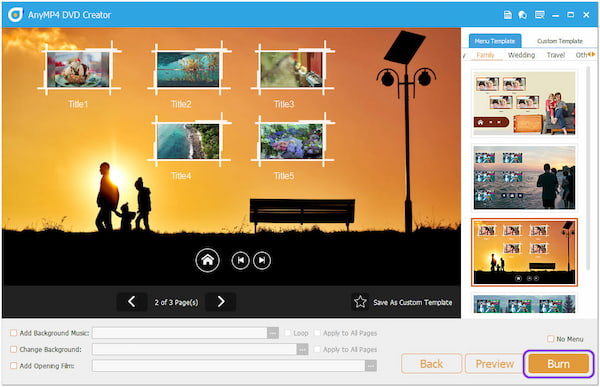Check the Add Opening Film option
600x387 pixels.
point(13,366)
